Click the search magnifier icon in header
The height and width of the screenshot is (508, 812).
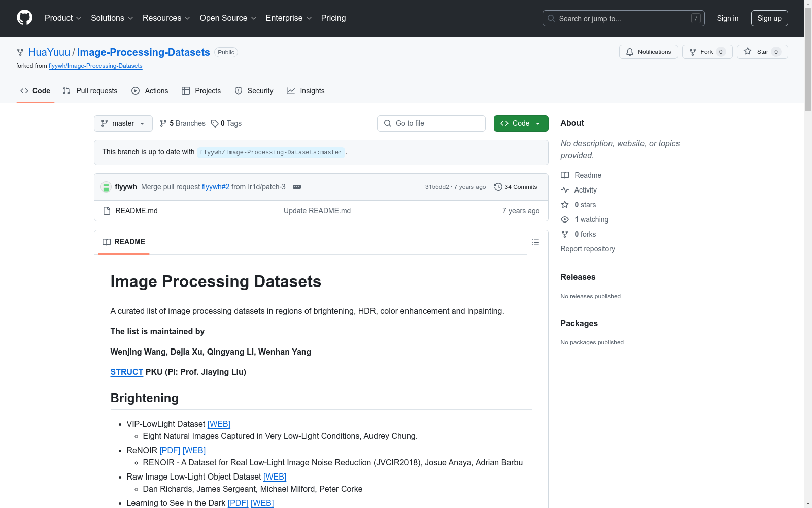tap(551, 18)
